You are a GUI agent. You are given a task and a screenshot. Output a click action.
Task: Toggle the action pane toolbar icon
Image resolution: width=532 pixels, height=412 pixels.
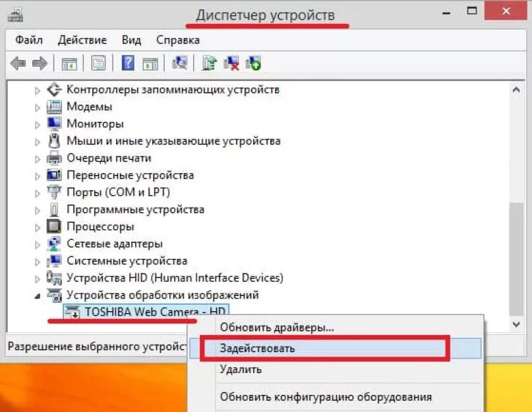click(x=150, y=63)
